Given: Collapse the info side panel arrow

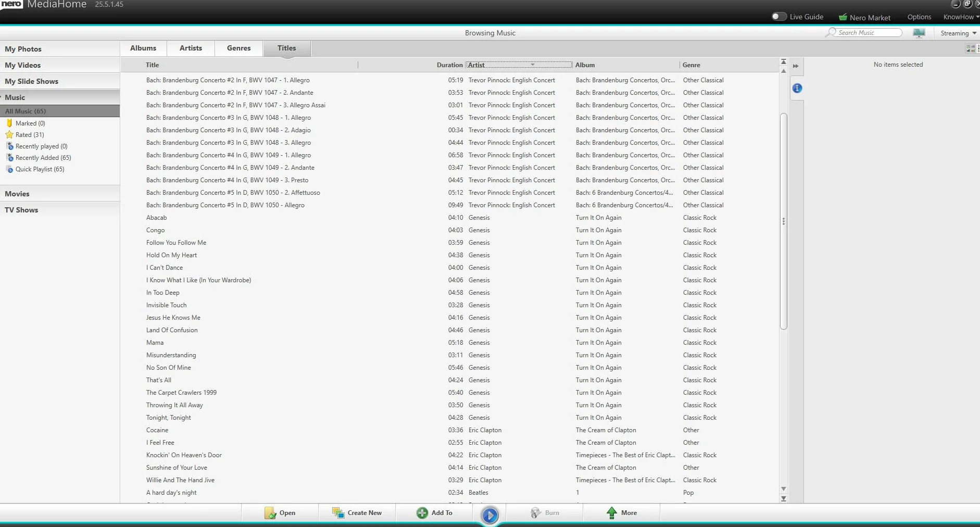Looking at the screenshot, I should coord(796,66).
